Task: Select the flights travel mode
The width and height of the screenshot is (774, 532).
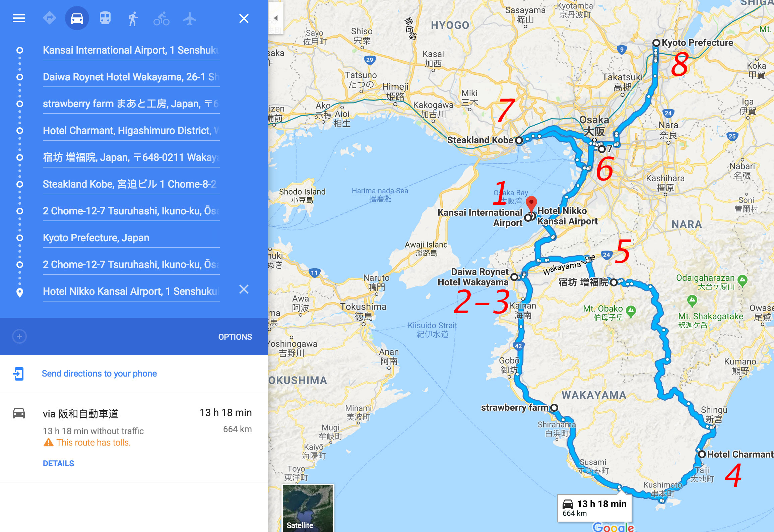Action: [190, 18]
